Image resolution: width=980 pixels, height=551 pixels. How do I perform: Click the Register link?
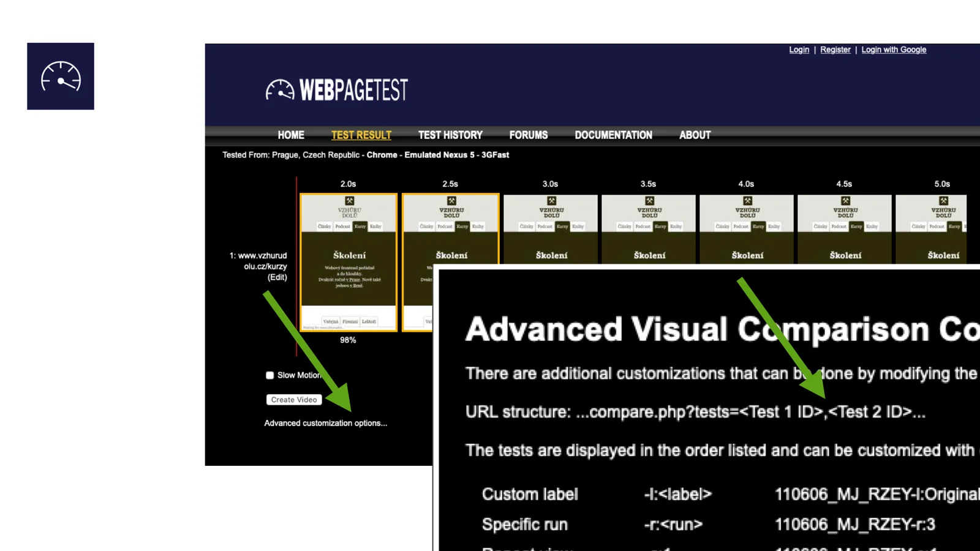pyautogui.click(x=835, y=50)
